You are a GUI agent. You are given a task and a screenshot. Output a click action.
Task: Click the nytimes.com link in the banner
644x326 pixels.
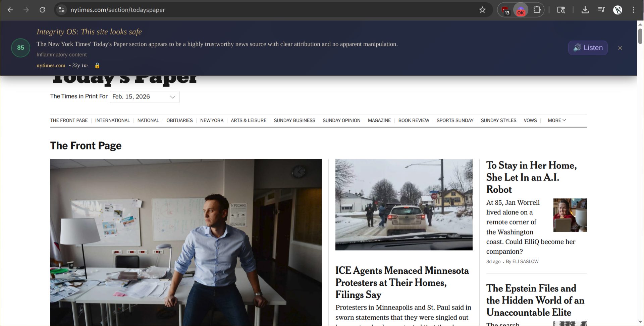pyautogui.click(x=51, y=65)
